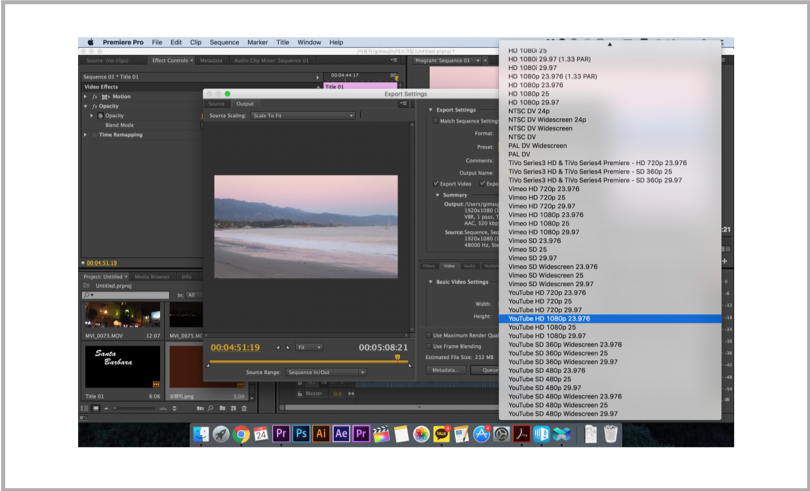Open Final Cut Pro clapperboard icon
This screenshot has height=491, width=810.
381,434
